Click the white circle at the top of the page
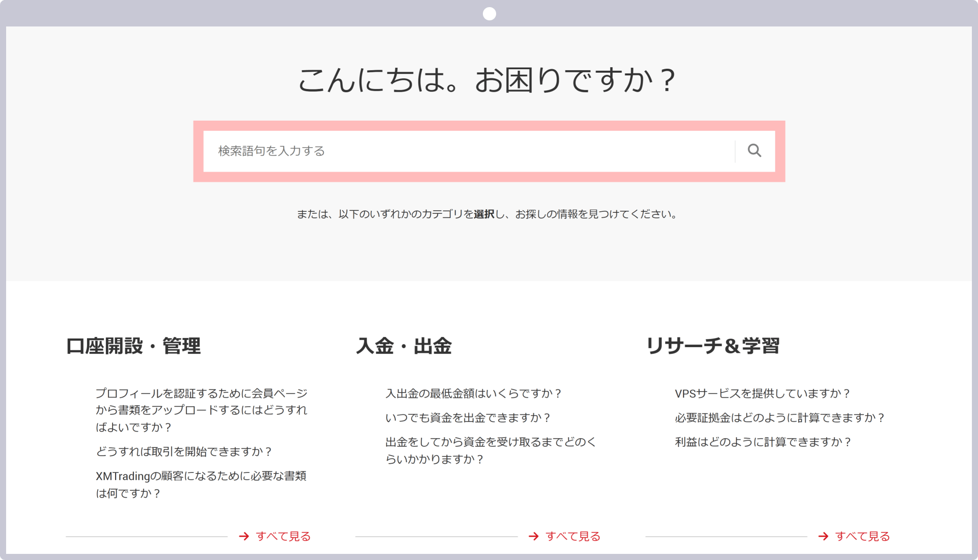The width and height of the screenshot is (978, 560). 489,13
